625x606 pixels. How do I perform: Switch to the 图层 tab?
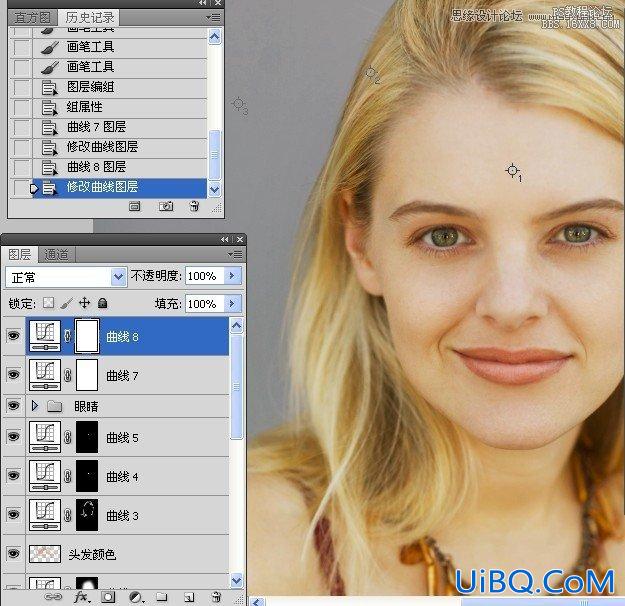click(20, 254)
